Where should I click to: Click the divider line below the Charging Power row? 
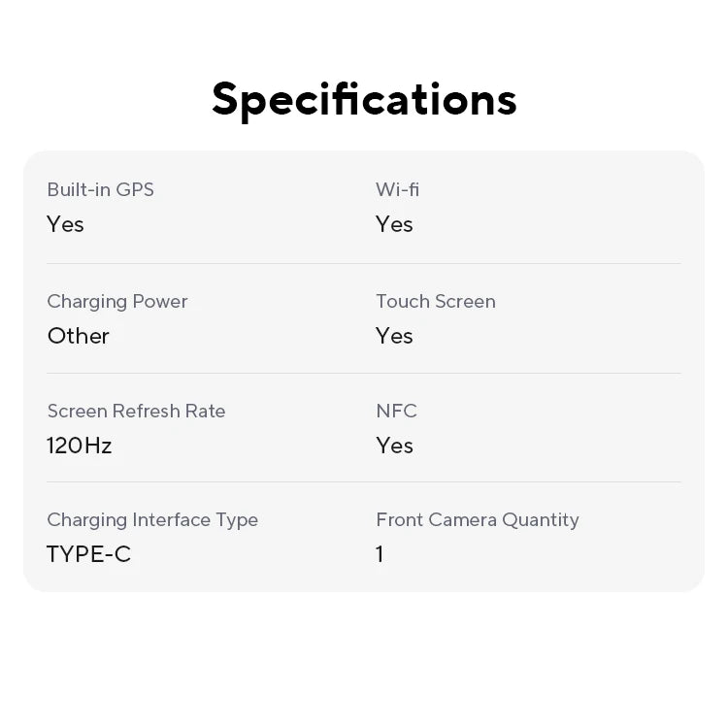[x=364, y=374]
